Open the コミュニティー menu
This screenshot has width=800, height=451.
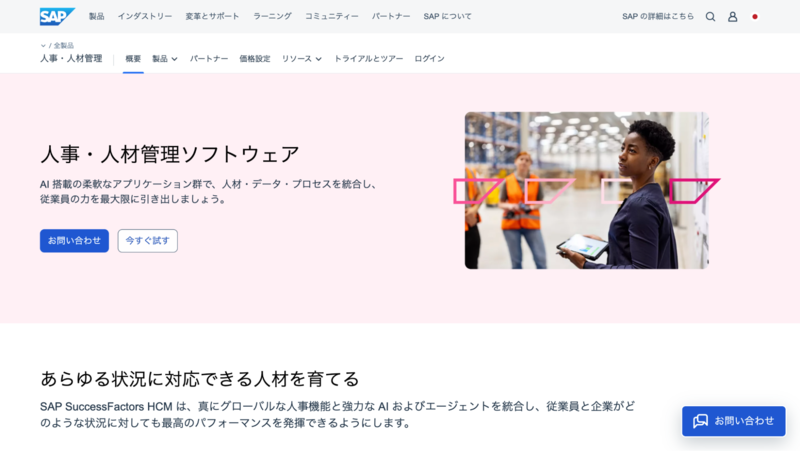coord(332,16)
